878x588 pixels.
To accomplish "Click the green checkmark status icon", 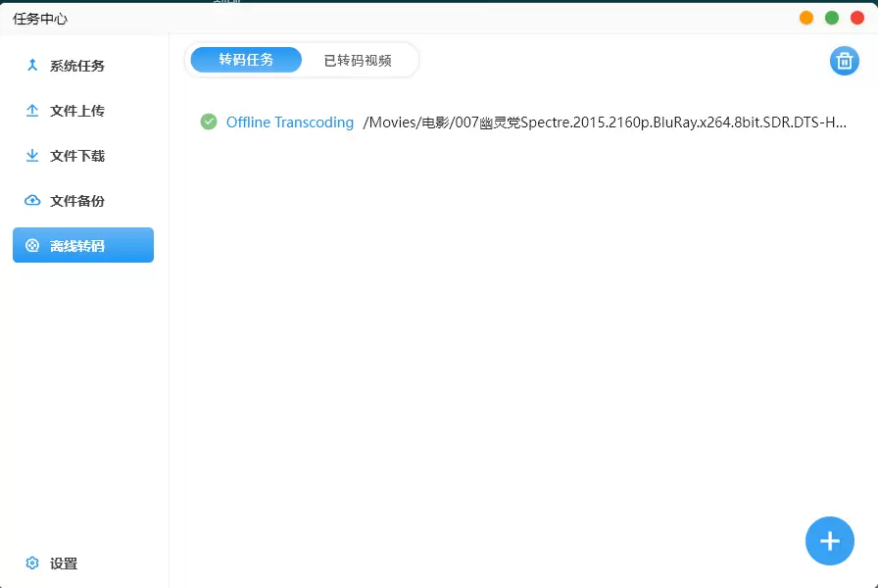I will tap(209, 122).
